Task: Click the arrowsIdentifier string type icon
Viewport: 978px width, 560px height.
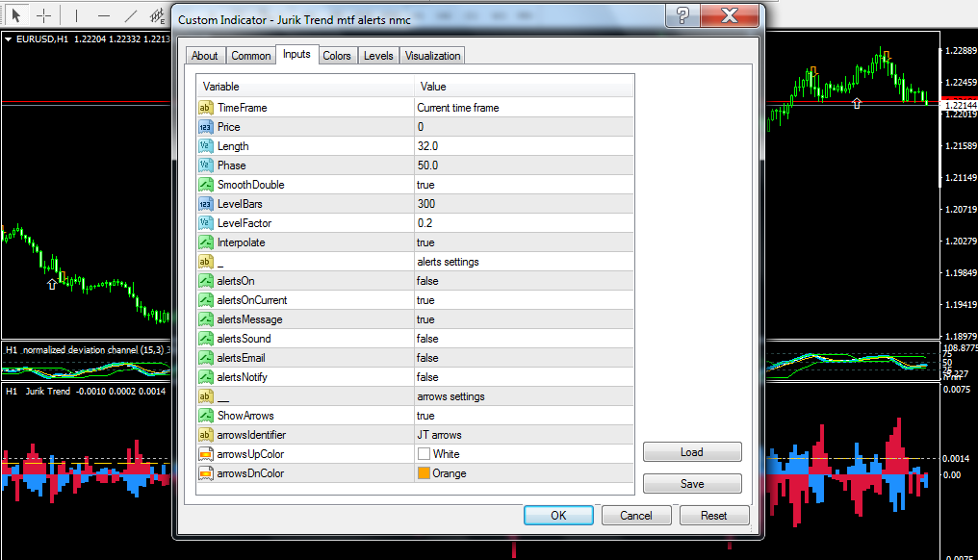Action: pyautogui.click(x=205, y=435)
